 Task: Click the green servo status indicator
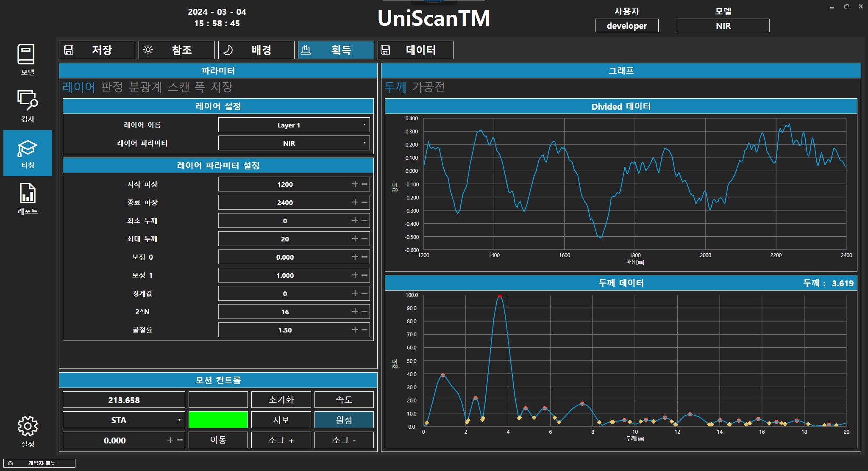[218, 420]
